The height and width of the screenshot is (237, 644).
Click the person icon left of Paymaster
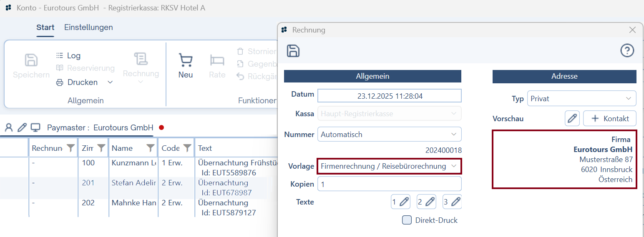(8, 127)
